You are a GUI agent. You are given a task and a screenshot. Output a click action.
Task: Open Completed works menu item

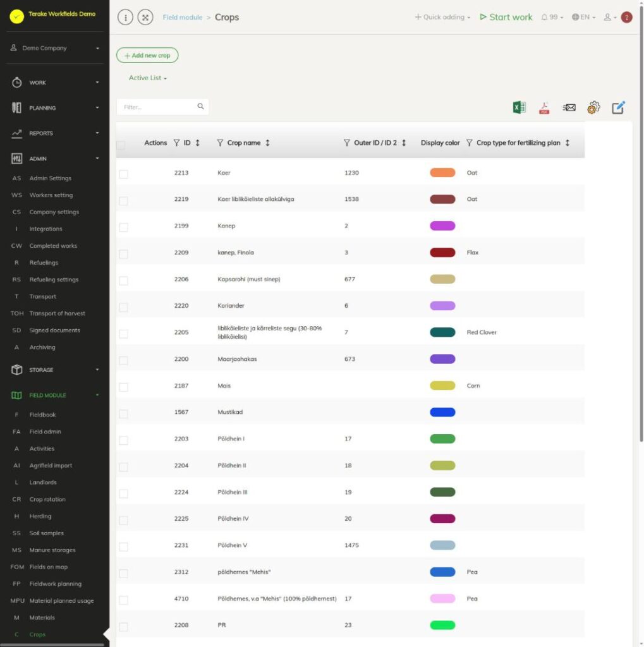point(53,246)
